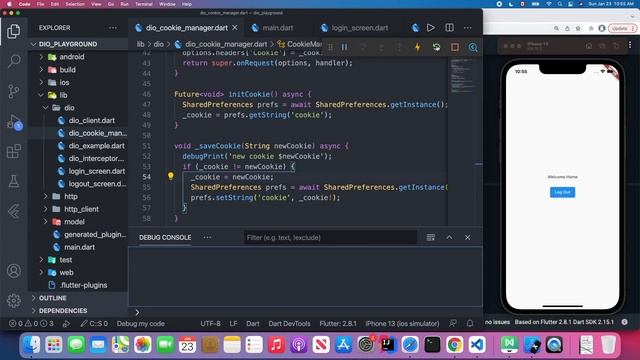Maximize debug console panel chevron
Viewport: 640px width, 360px height.
(449, 238)
